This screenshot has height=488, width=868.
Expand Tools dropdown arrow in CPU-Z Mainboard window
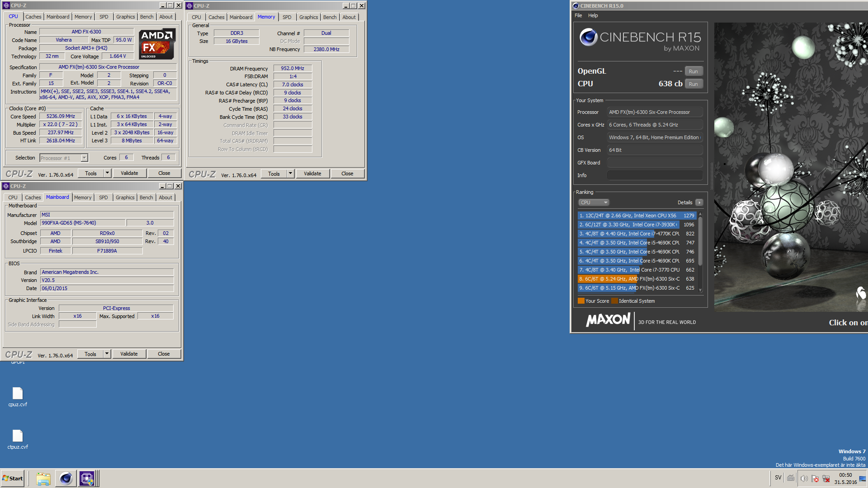[107, 354]
